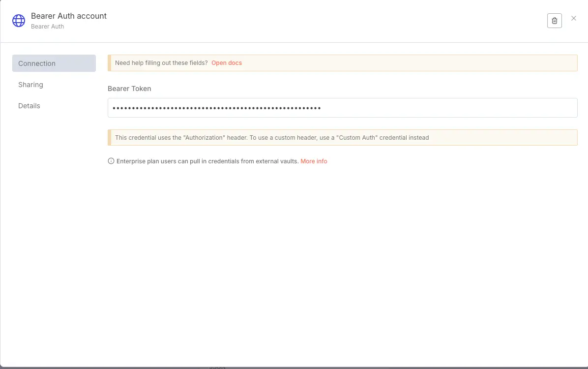This screenshot has height=369, width=588.
Task: Select the Connection tab
Action: point(36,63)
